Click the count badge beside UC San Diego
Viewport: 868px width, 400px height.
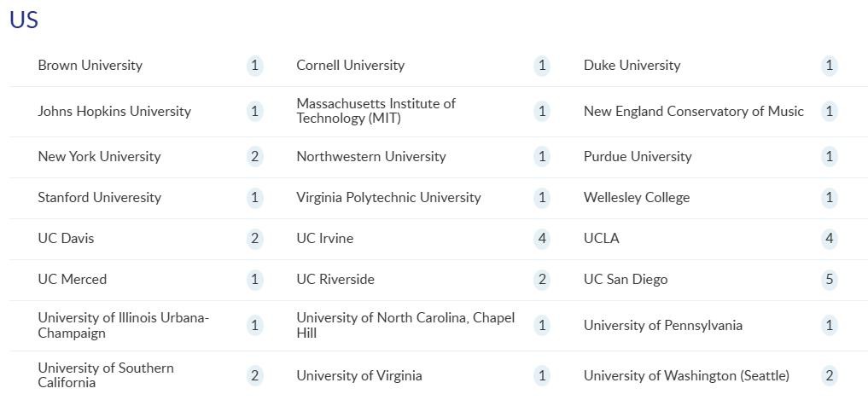[x=829, y=280]
